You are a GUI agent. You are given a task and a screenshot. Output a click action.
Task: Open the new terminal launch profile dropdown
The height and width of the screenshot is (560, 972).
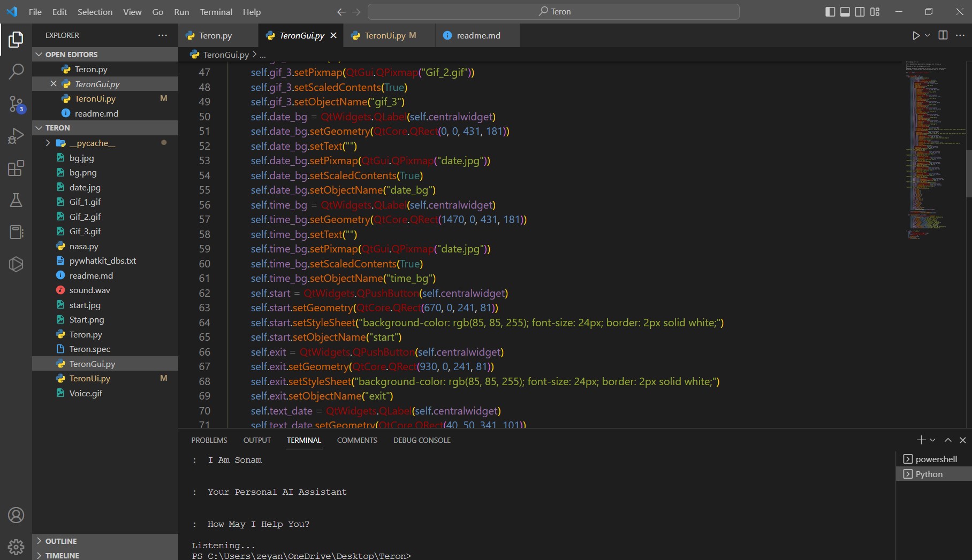click(933, 440)
